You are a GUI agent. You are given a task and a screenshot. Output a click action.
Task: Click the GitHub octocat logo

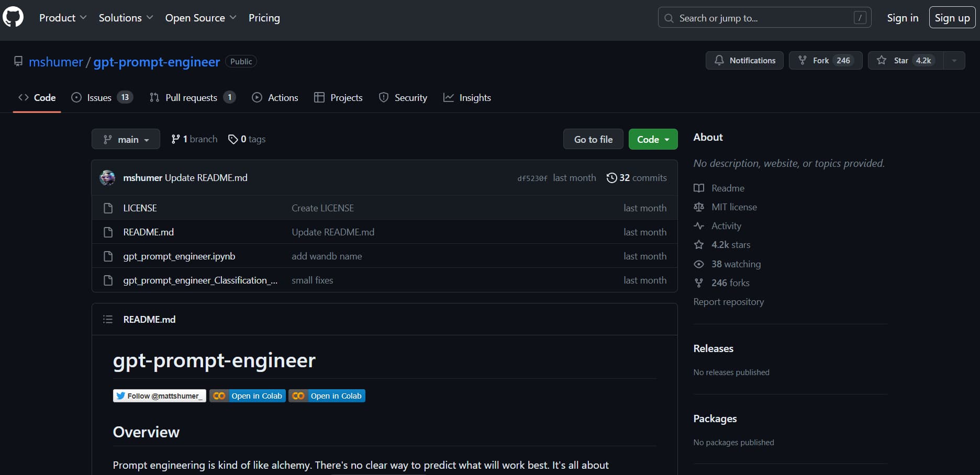[x=13, y=17]
